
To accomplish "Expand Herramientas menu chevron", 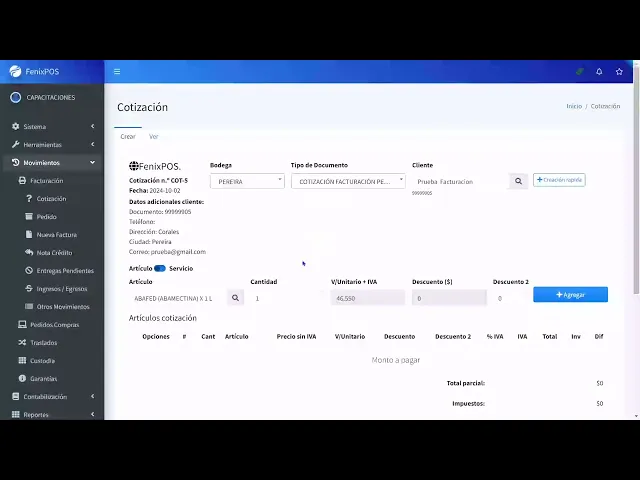I will (93, 144).
